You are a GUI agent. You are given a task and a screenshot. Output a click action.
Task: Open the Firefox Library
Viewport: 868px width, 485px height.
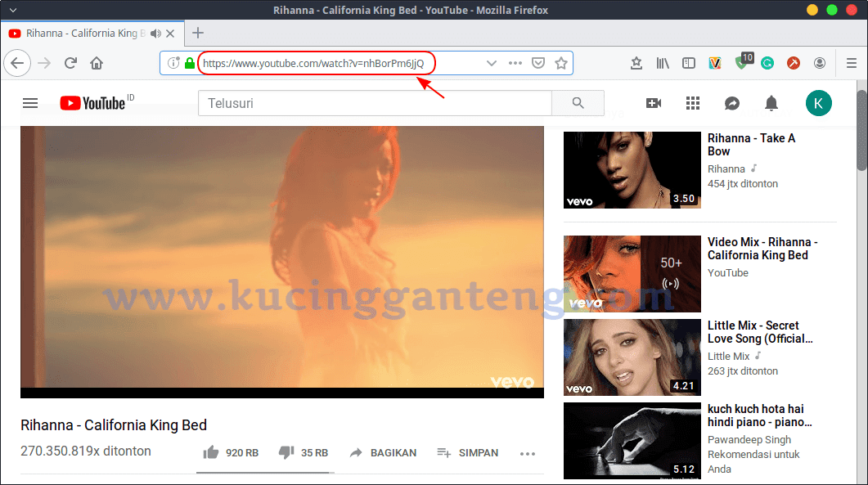coord(663,63)
